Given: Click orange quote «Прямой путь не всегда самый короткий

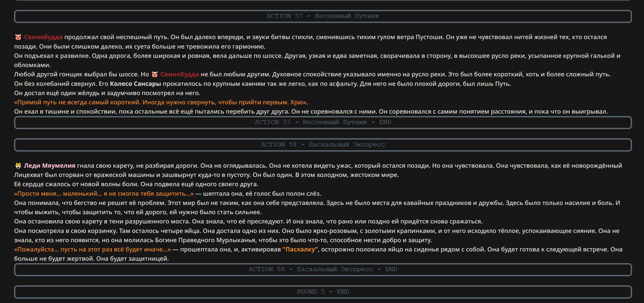Looking at the screenshot, I should 78,102.
